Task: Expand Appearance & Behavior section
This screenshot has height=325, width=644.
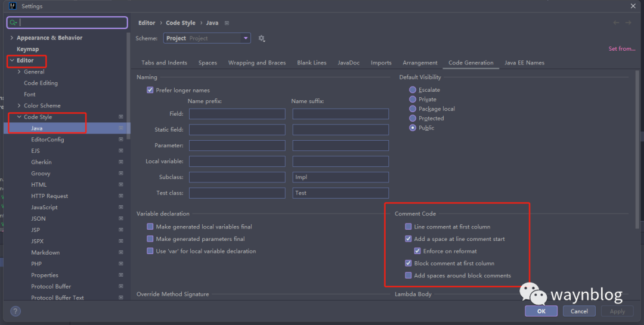Action: (11, 38)
